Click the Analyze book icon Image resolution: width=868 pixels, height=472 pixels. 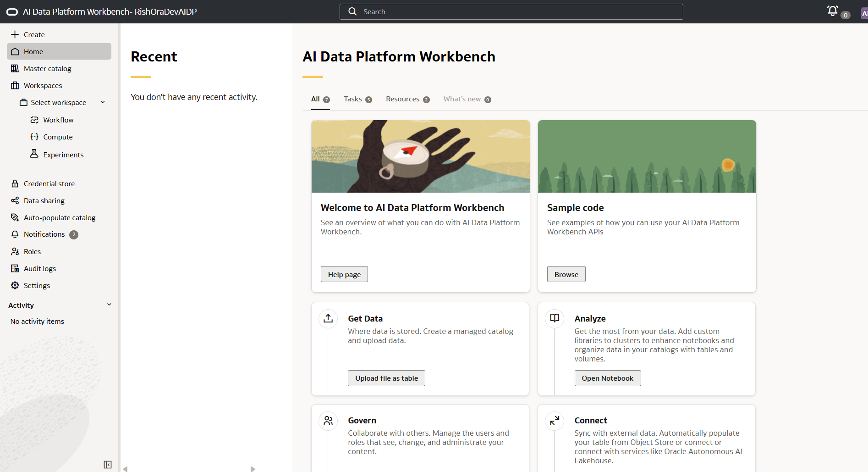coord(555,318)
